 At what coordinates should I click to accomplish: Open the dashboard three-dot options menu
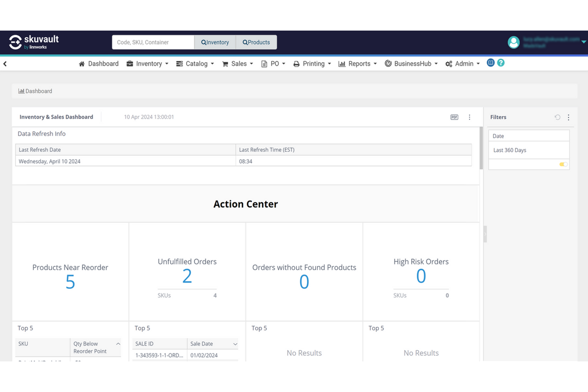tap(470, 117)
